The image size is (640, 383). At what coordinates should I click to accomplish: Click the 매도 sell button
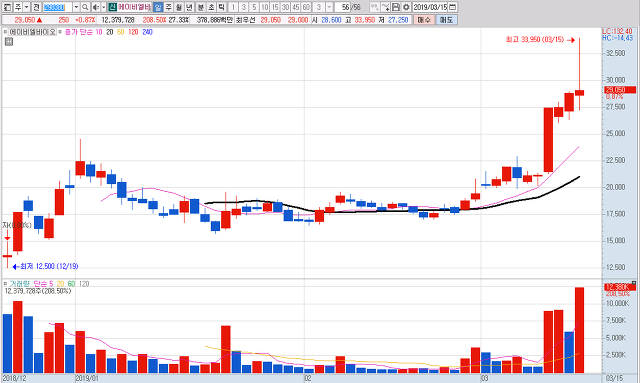pyautogui.click(x=446, y=20)
